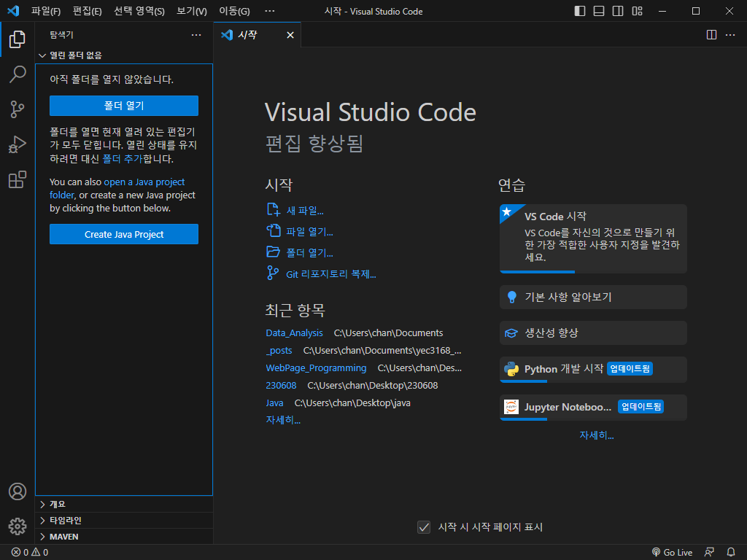Open the overflow menu ellipsis in menu bar
Viewport: 747px width, 560px height.
click(x=270, y=11)
